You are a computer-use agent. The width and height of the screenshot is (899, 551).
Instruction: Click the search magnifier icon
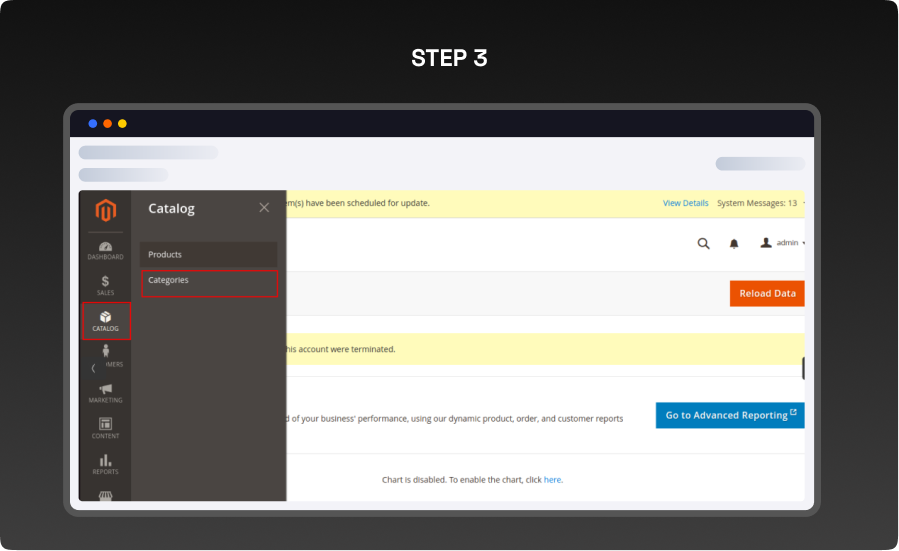(x=703, y=243)
